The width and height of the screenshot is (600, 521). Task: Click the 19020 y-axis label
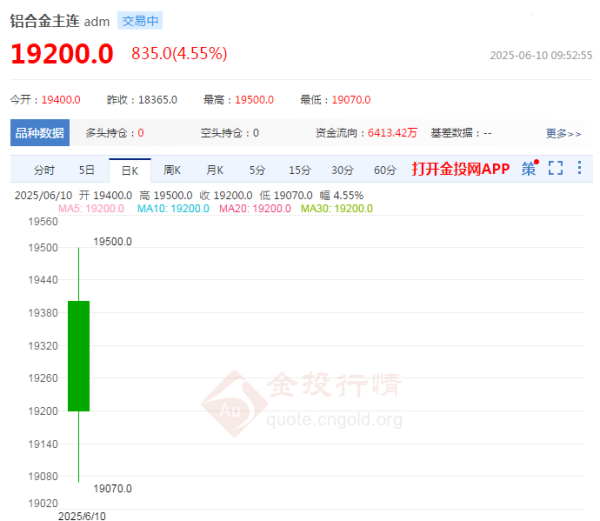pos(43,503)
